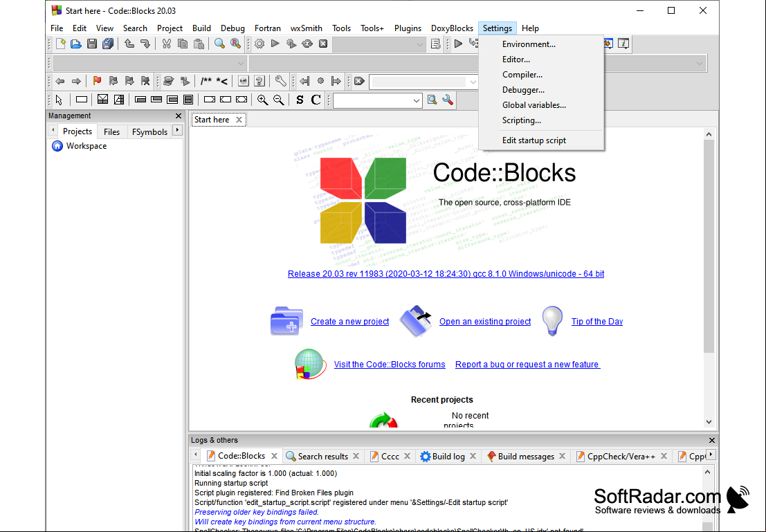The image size is (766, 532).
Task: Switch to the Files tab
Action: pos(111,132)
